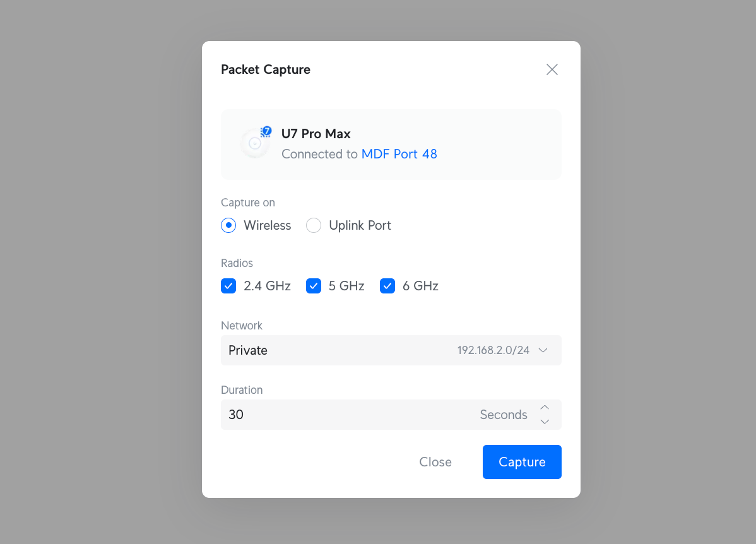
Task: Close the Packet Capture dialog with X
Action: (x=552, y=69)
